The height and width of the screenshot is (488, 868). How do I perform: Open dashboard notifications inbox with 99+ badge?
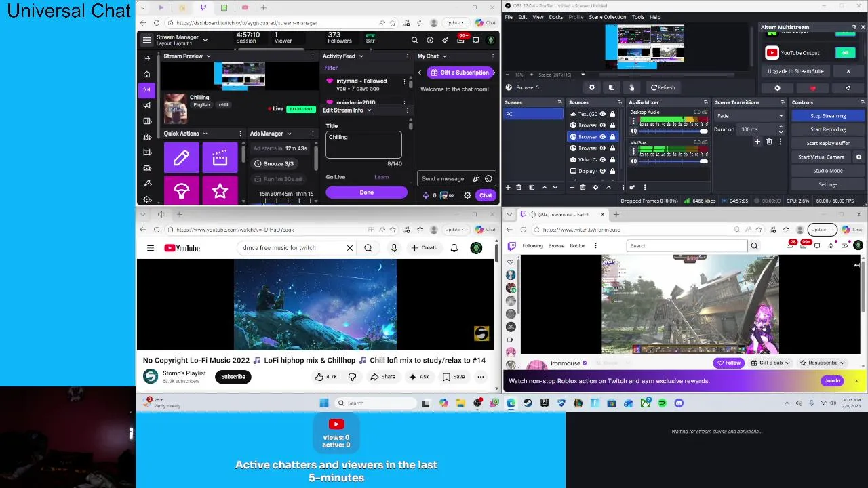point(461,39)
